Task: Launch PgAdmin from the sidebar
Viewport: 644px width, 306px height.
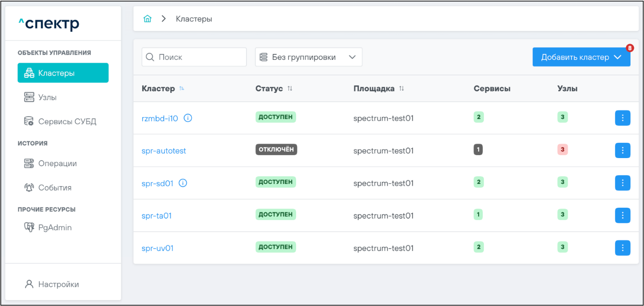Action: 55,228
